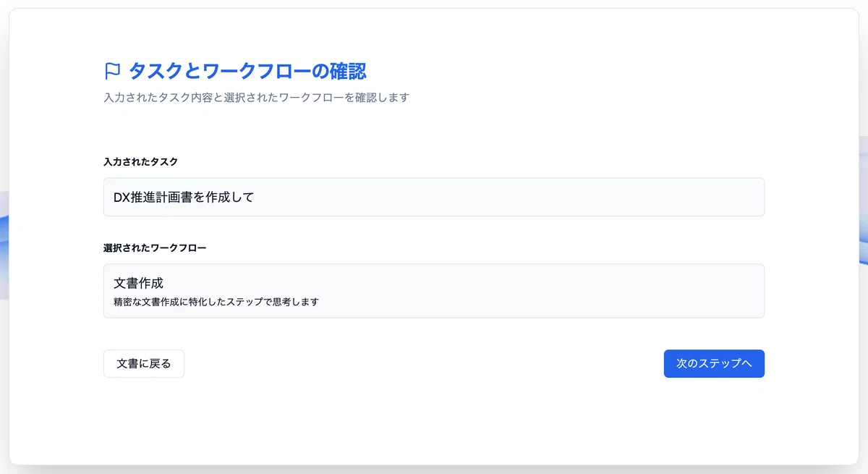Click the label 入力されたタスク
The width and height of the screenshot is (868, 474).
tap(140, 162)
